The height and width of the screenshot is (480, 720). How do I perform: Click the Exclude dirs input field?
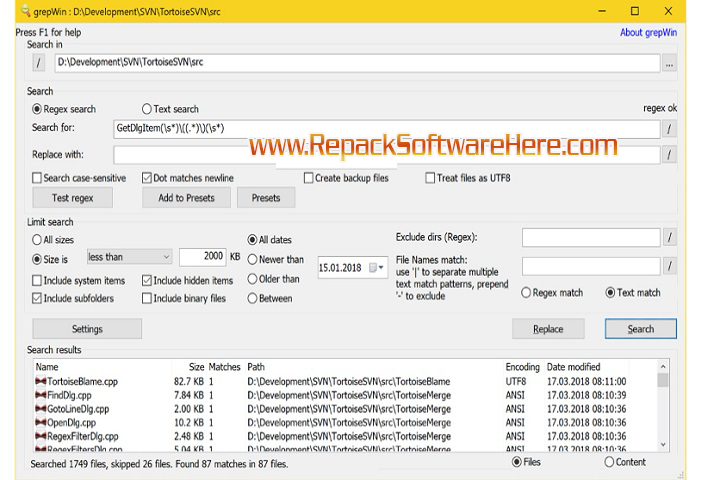(x=591, y=237)
